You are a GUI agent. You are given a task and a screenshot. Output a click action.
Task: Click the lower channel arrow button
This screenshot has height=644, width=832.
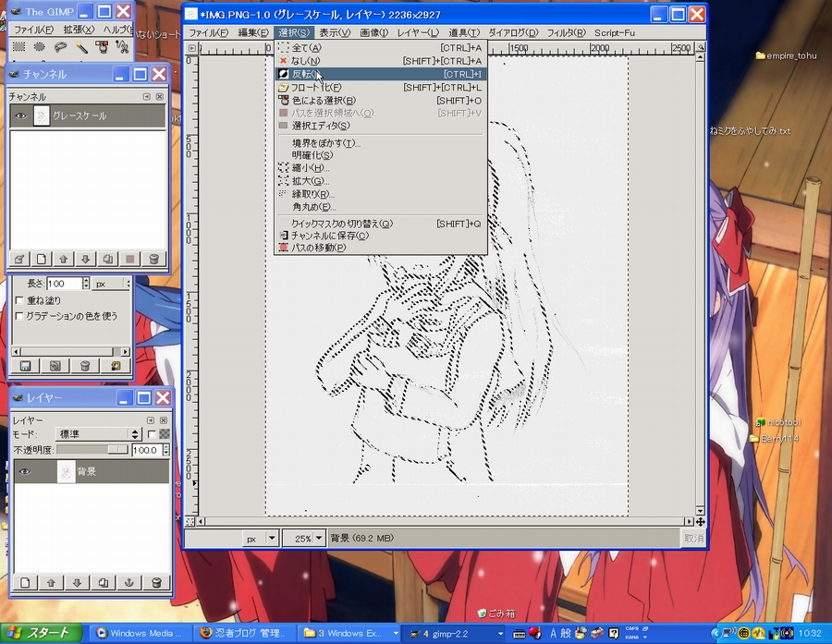86,259
